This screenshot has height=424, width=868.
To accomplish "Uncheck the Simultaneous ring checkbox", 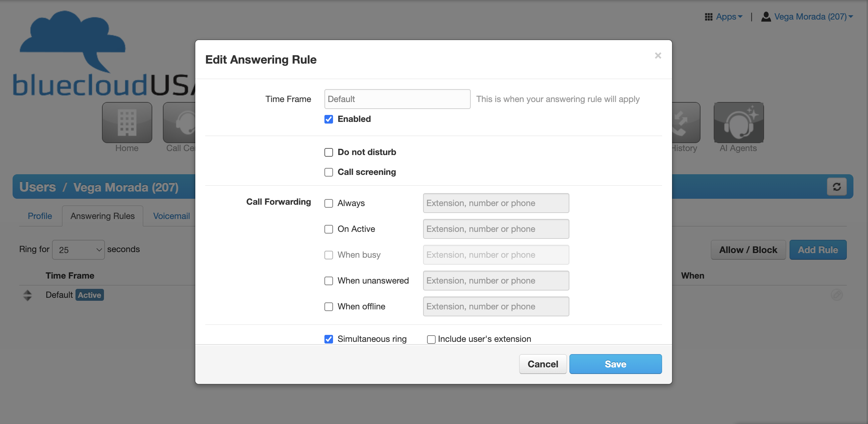I will [328, 339].
